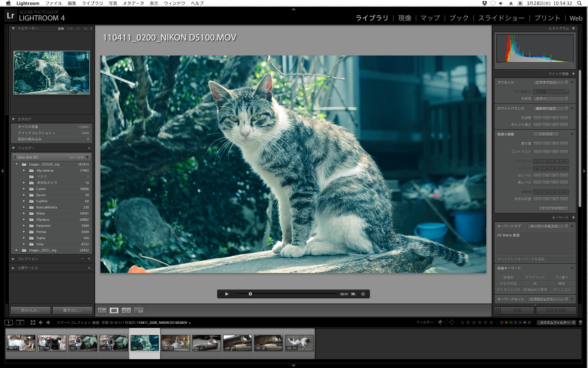Expand the コレクション panel
Screen dimensions: 588x368
point(13,259)
